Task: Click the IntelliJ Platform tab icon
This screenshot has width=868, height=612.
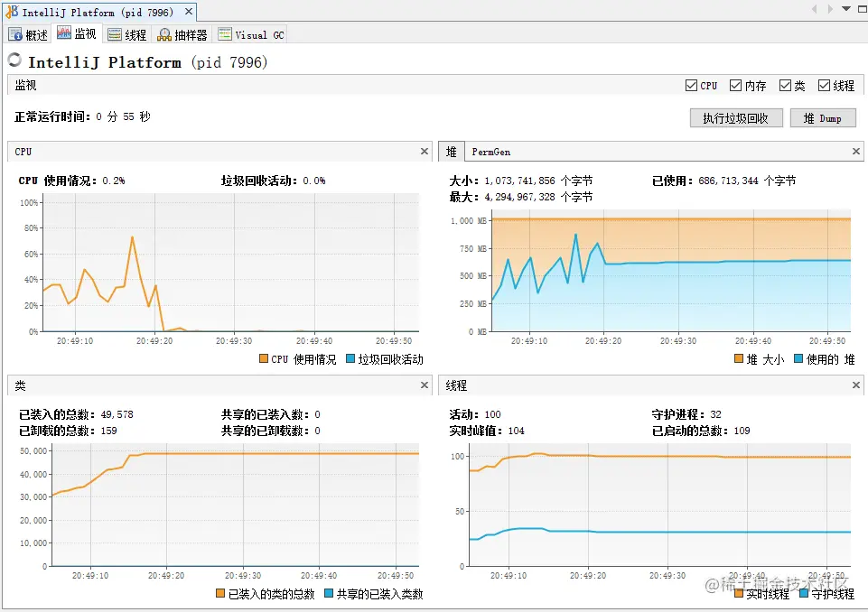Action: (12, 12)
